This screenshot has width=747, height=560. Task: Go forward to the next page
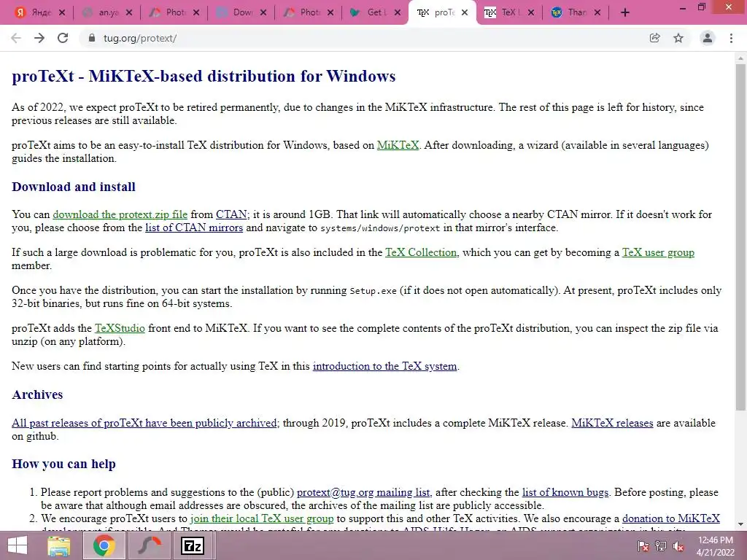pos(39,38)
